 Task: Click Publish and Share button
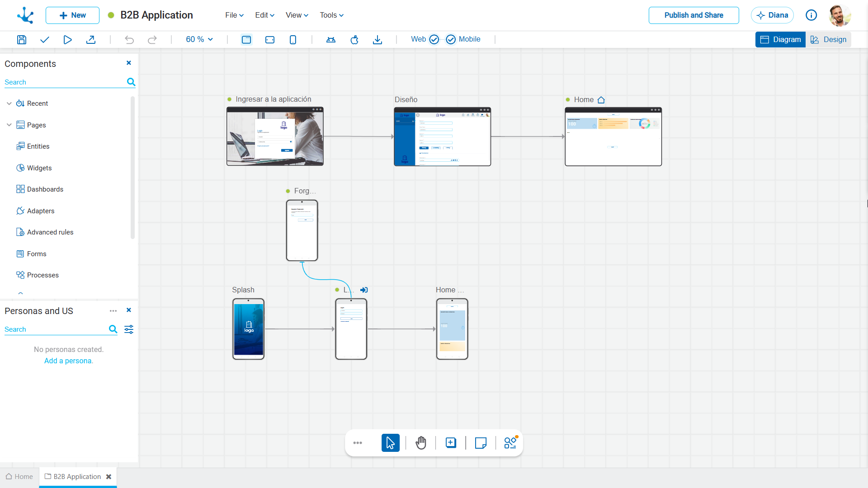(x=693, y=15)
